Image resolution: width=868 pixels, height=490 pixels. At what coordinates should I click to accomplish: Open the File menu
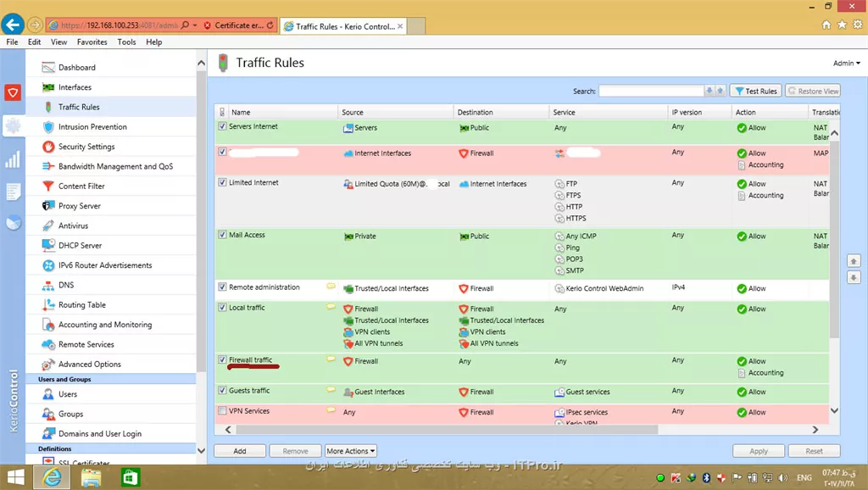(x=12, y=42)
